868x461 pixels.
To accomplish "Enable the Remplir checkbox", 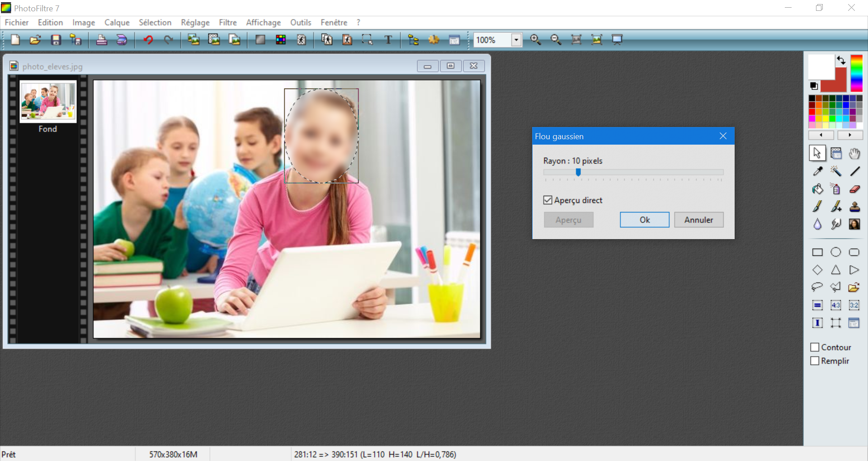I will (815, 361).
